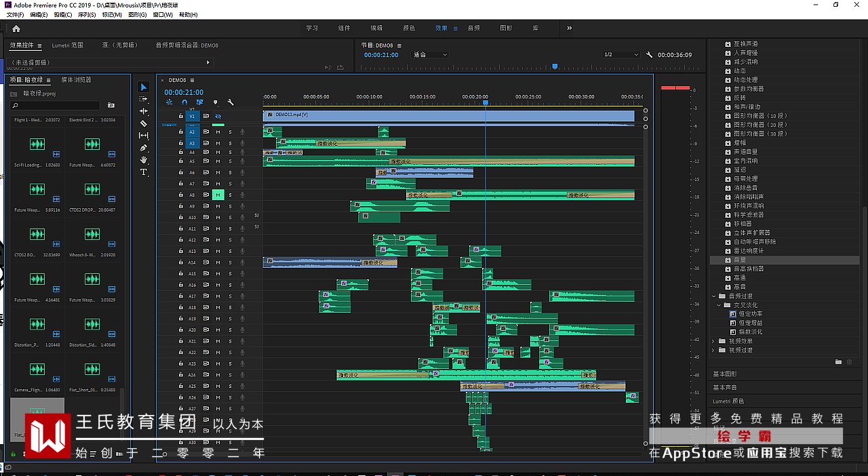This screenshot has height=476, width=868.
Task: Select the Pen tool
Action: tap(144, 148)
